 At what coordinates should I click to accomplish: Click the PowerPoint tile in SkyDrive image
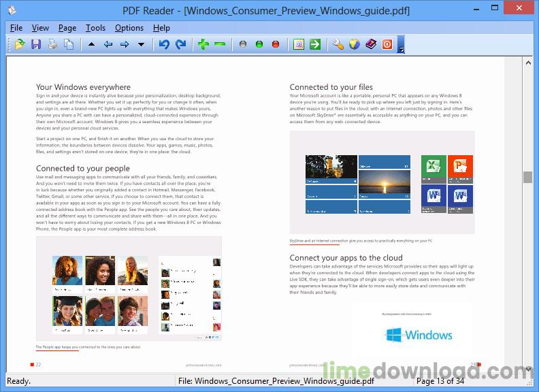tap(460, 169)
